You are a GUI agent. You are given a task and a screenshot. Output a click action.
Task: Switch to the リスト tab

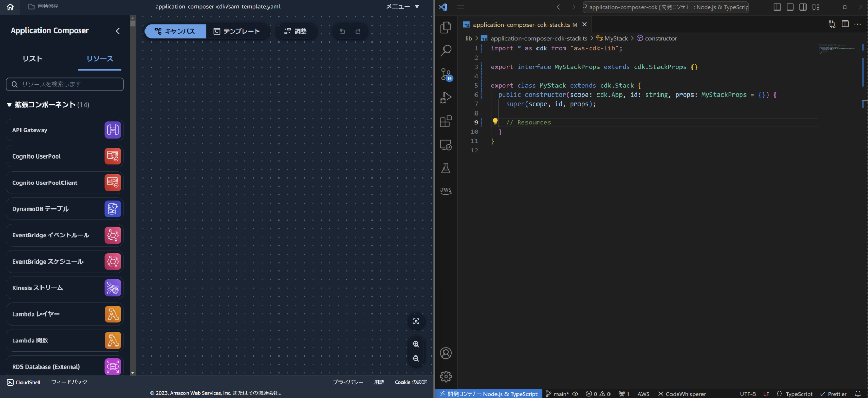pos(33,59)
